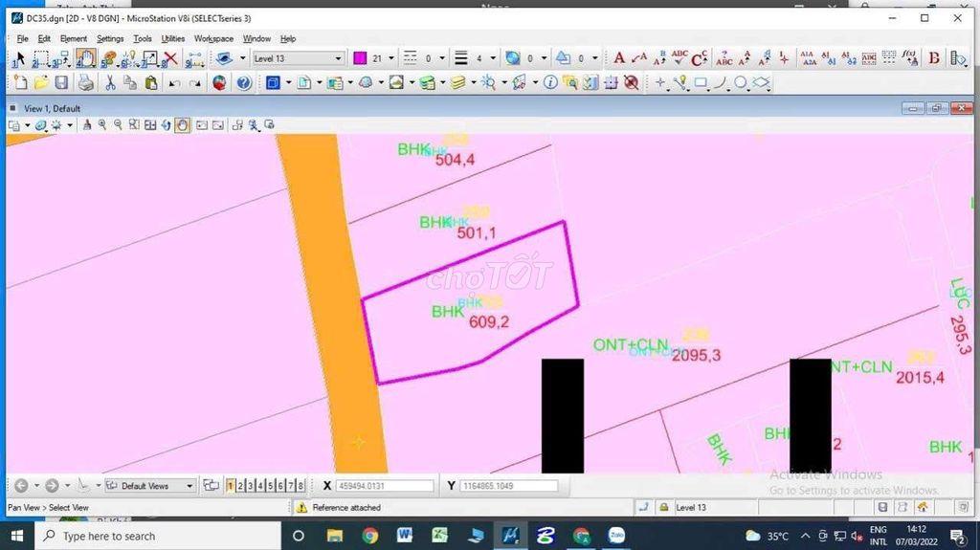Open Google Chrome from the taskbar

370,536
